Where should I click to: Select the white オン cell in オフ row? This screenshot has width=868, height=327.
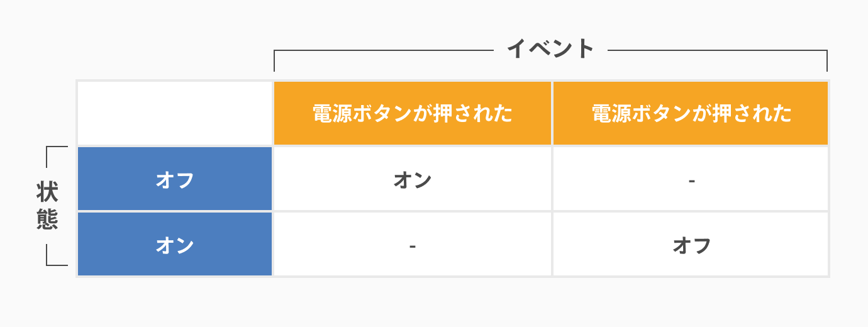(x=412, y=179)
